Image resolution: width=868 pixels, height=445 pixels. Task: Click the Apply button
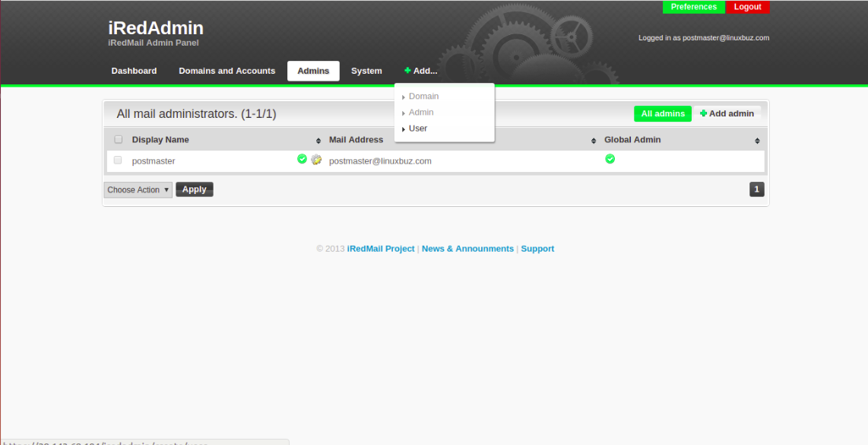(x=195, y=189)
